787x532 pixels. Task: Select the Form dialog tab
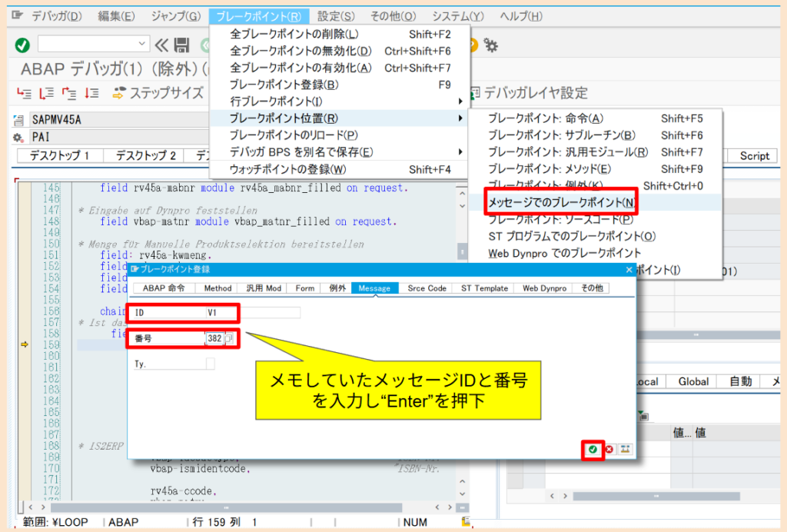(304, 288)
